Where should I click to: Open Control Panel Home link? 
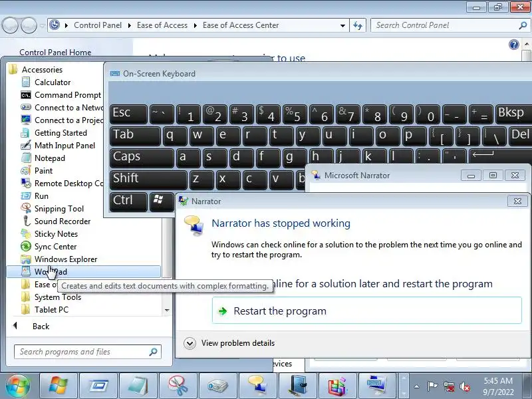(x=55, y=53)
